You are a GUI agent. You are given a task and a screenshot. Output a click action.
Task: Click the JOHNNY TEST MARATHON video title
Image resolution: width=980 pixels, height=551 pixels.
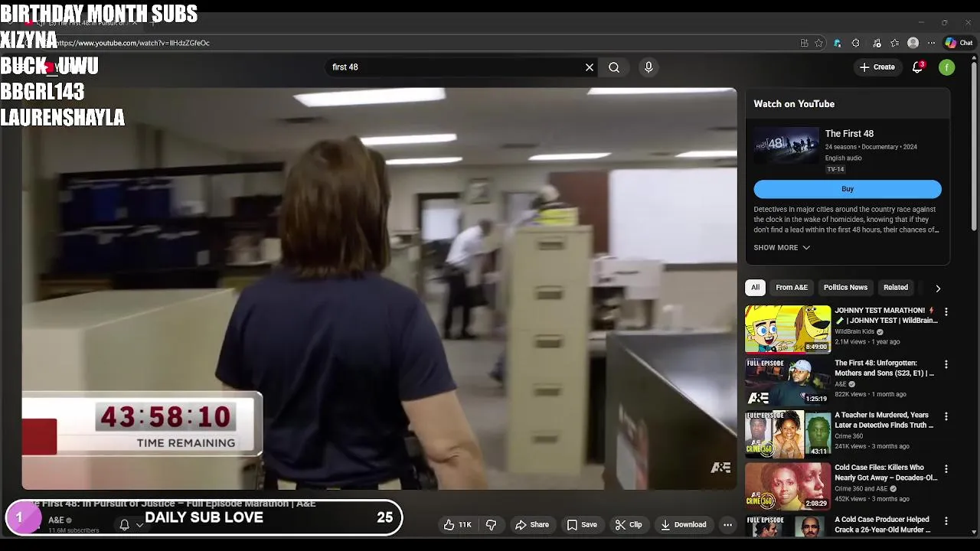point(886,316)
